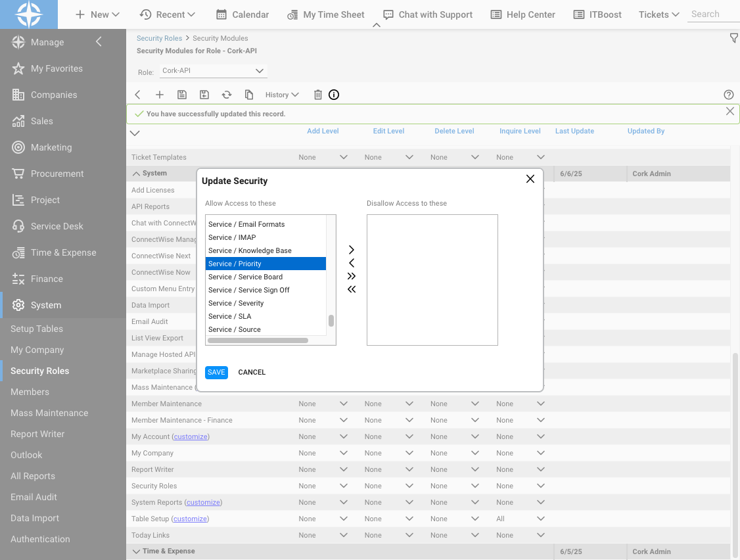Open the customize link for My Account
740x560 pixels.
pyautogui.click(x=191, y=437)
